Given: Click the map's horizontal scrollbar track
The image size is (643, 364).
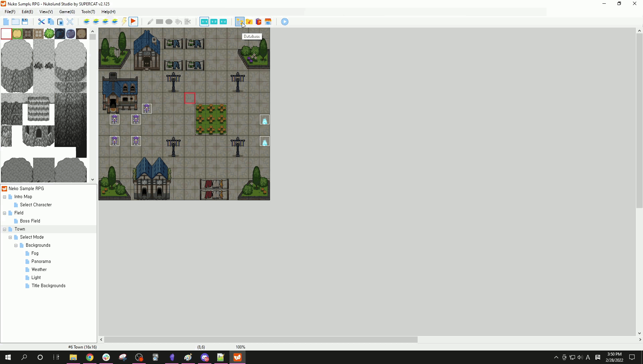Looking at the screenshot, I should click(x=527, y=340).
